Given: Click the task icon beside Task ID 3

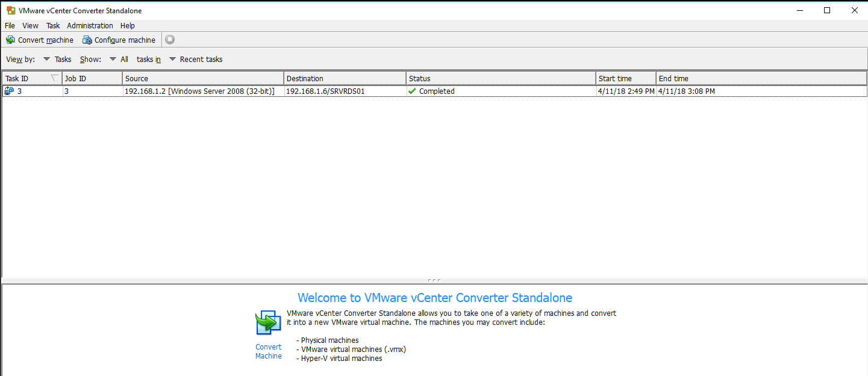Looking at the screenshot, I should coord(9,91).
